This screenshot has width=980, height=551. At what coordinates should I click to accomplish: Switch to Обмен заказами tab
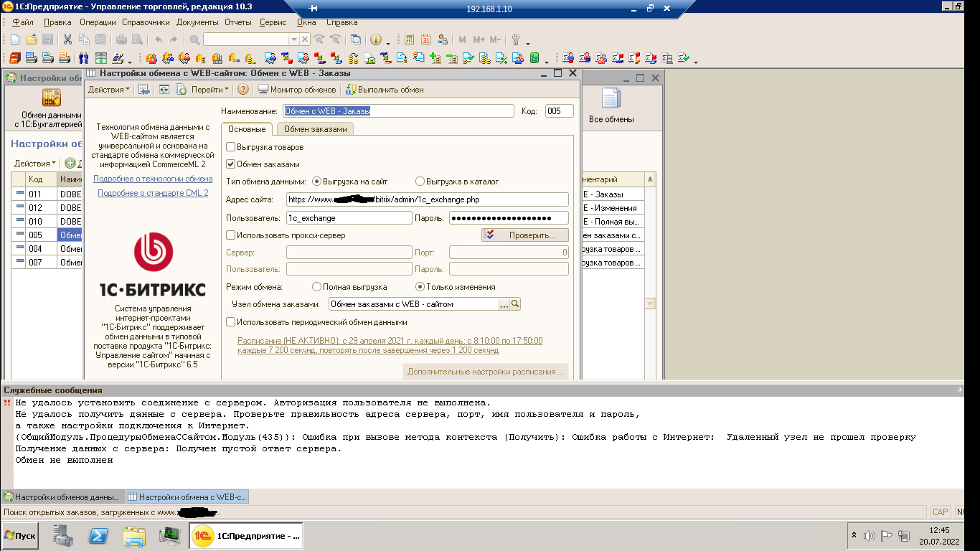316,129
